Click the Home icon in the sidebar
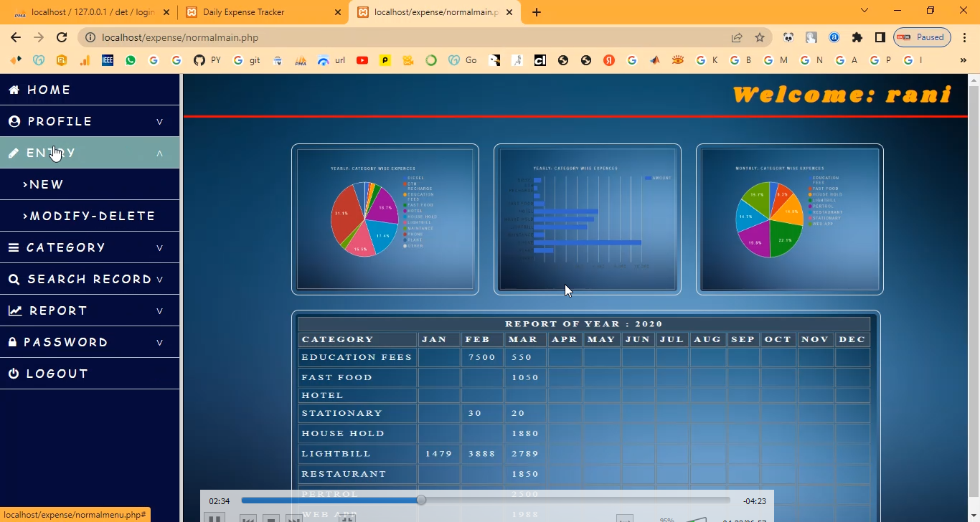The height and width of the screenshot is (522, 980). [x=14, y=90]
